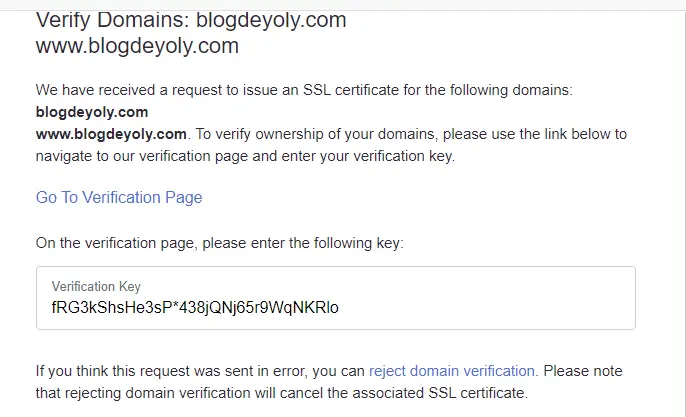
Task: Click the Verify Domains heading text
Action: [112, 20]
